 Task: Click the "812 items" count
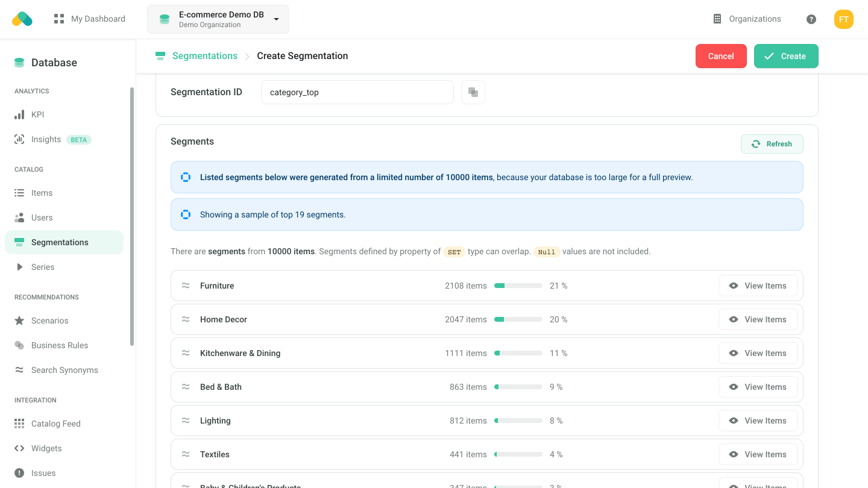(468, 421)
